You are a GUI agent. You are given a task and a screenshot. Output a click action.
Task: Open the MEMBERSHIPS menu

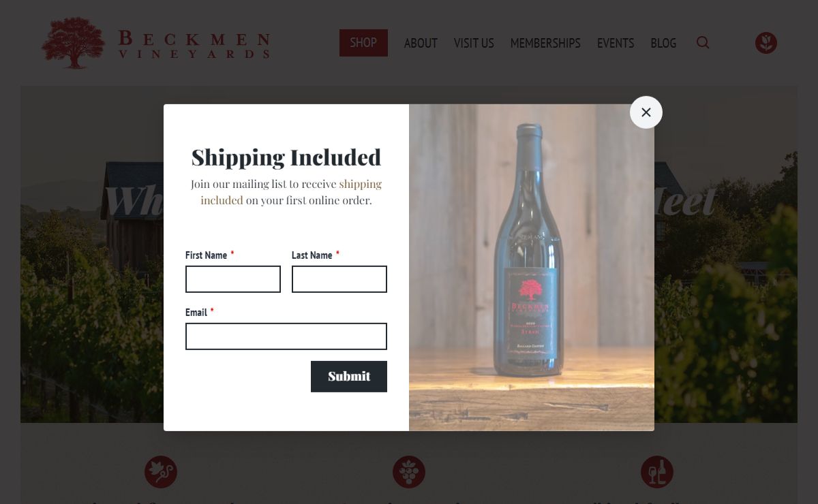click(545, 43)
